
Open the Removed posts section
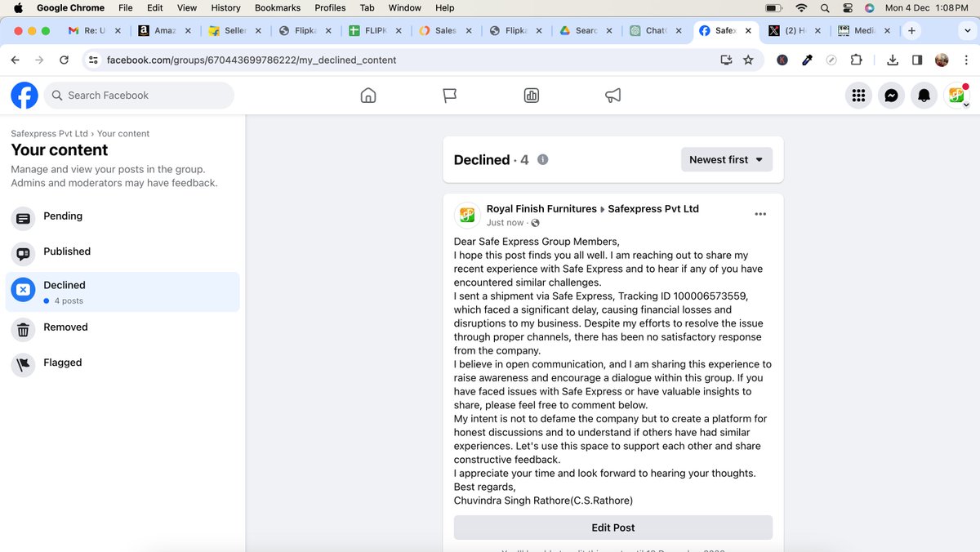tap(122, 328)
